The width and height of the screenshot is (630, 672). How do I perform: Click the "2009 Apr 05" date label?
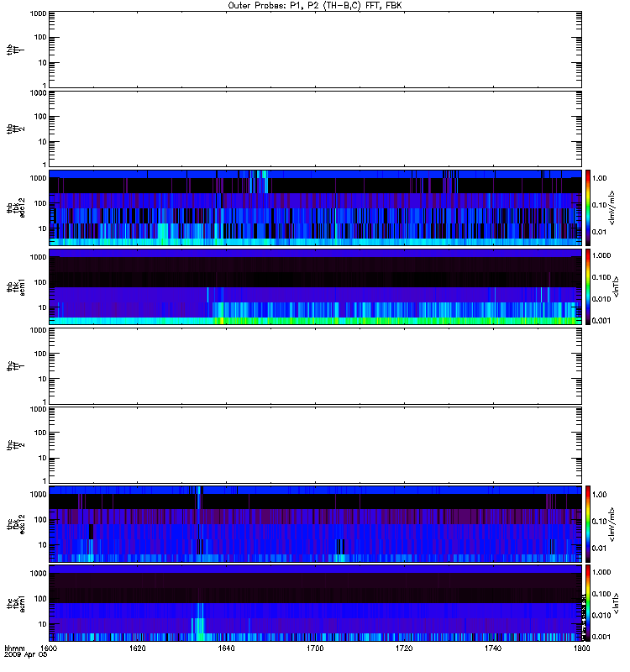point(26,655)
